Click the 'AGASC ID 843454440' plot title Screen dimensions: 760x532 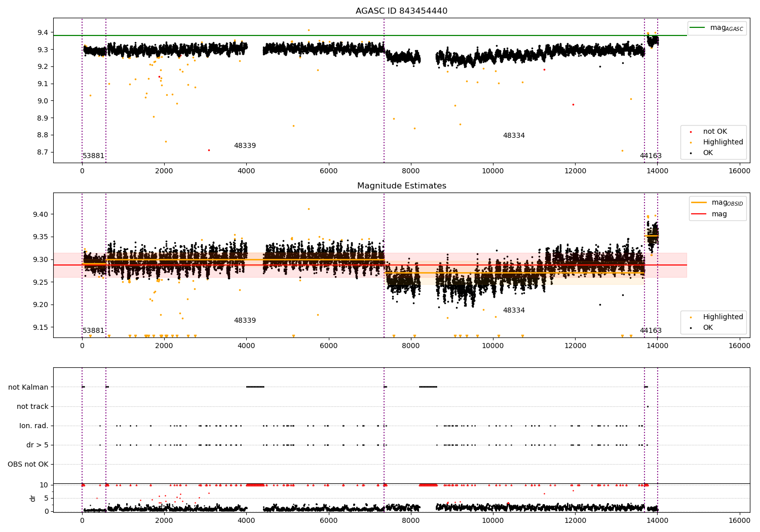[401, 11]
